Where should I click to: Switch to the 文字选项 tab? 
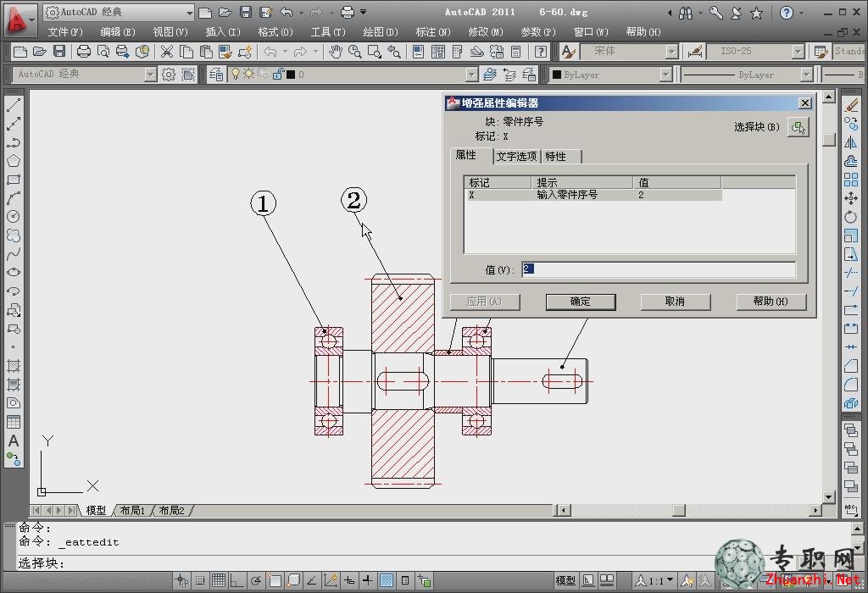[516, 157]
